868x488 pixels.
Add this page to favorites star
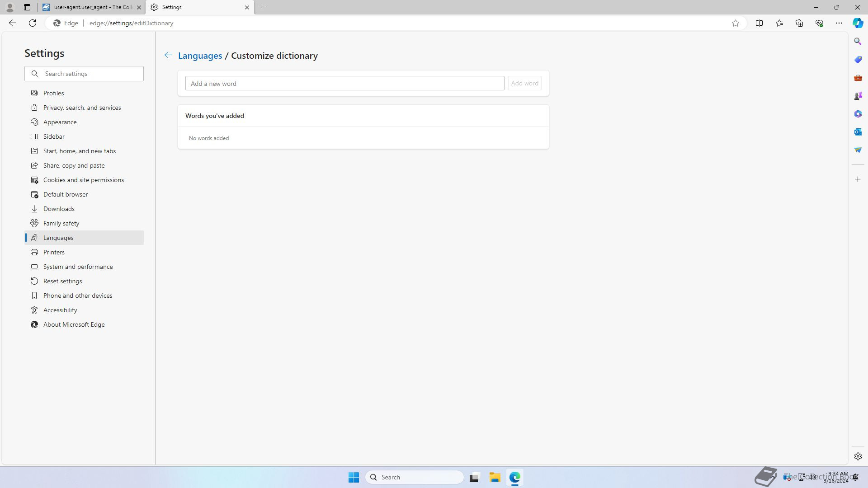click(736, 23)
